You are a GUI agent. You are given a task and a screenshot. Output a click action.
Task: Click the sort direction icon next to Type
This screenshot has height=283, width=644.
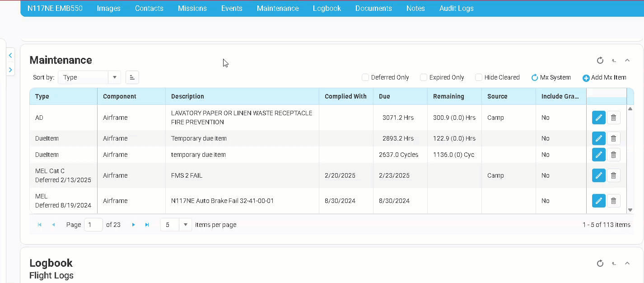coord(132,77)
